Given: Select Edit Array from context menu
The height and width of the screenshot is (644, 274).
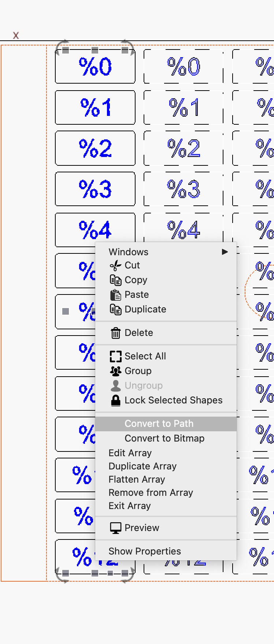Looking at the screenshot, I should (x=166, y=453).
